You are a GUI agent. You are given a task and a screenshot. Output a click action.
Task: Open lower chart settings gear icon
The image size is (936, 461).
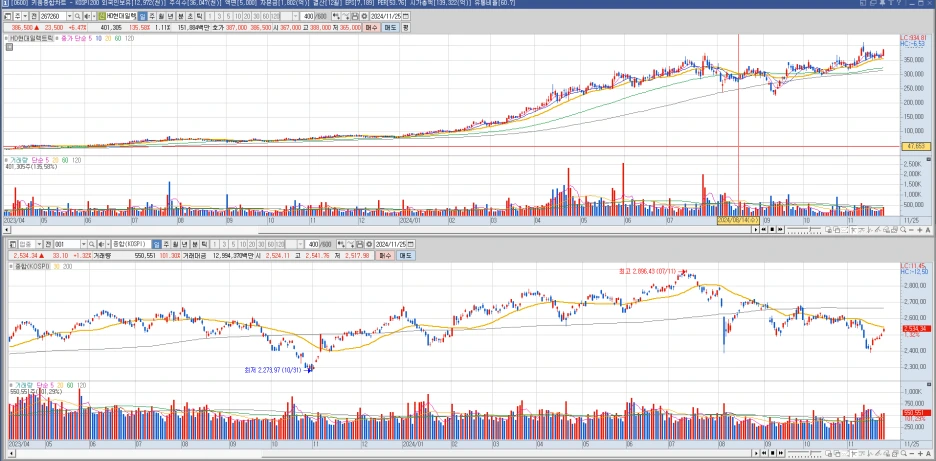368,244
